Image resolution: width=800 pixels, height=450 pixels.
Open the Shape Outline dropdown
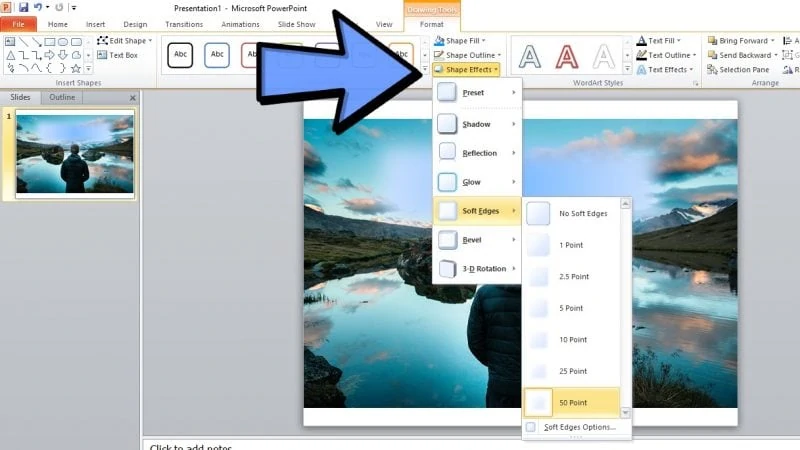point(467,55)
